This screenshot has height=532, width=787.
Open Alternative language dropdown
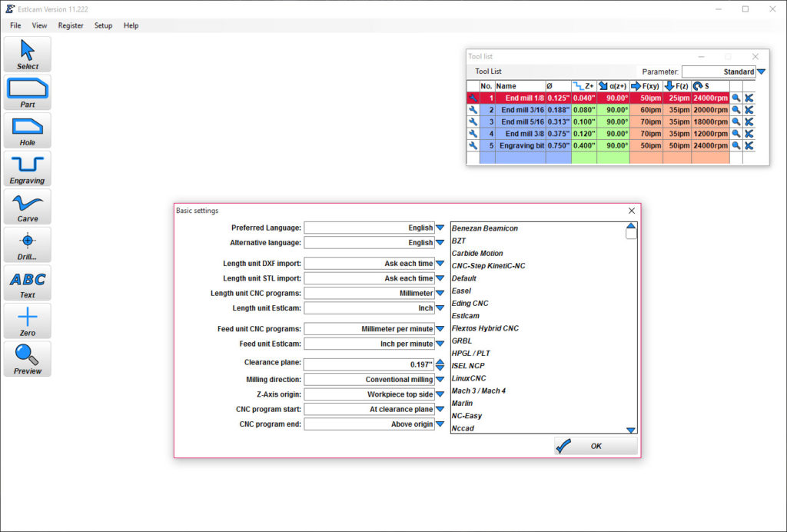(x=440, y=242)
